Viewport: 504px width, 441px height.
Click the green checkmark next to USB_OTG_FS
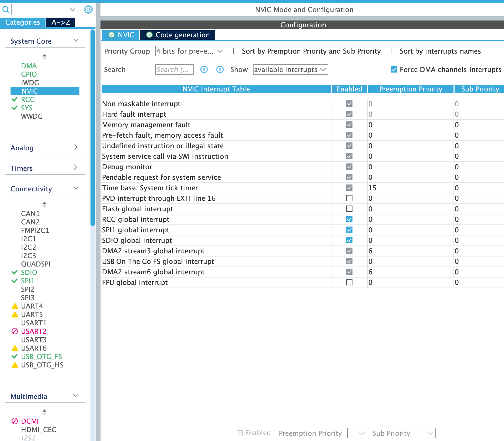point(15,356)
